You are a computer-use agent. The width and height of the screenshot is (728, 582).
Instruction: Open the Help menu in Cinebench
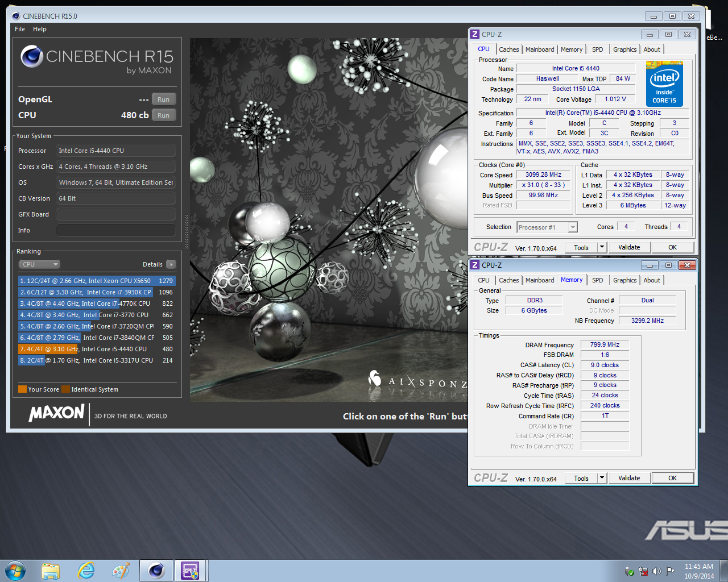[40, 29]
